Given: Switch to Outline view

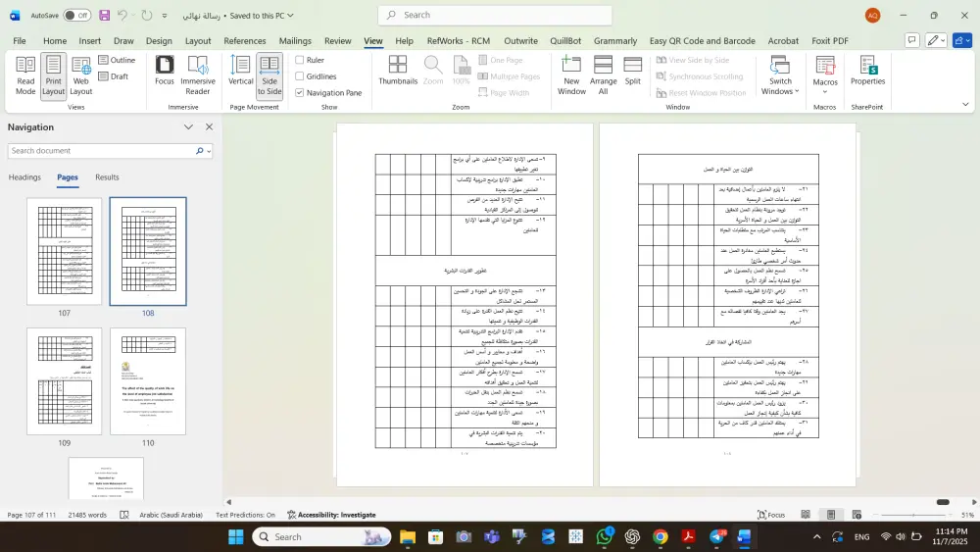Looking at the screenshot, I should pos(117,60).
